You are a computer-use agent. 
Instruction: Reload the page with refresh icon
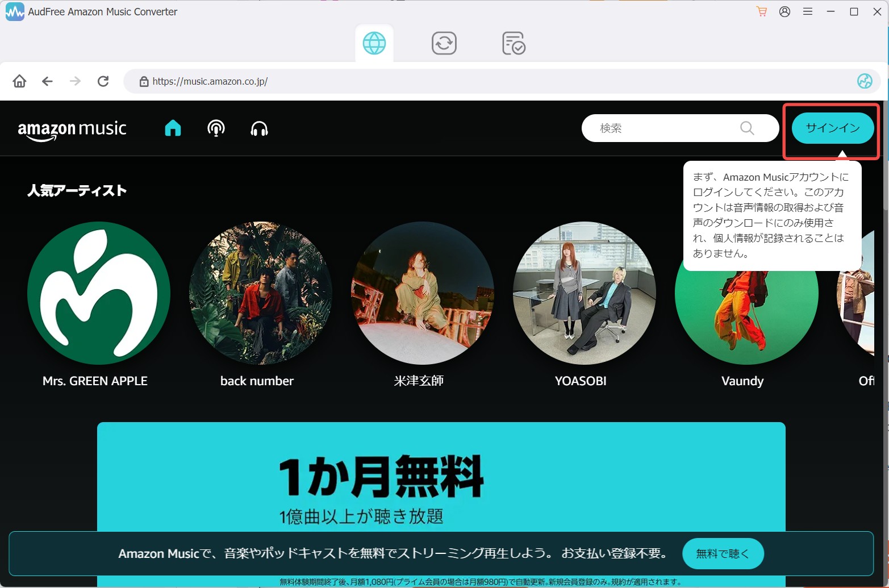tap(103, 81)
